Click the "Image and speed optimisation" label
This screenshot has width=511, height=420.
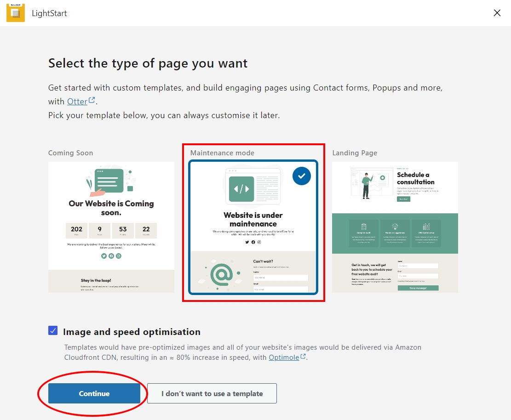tap(132, 332)
